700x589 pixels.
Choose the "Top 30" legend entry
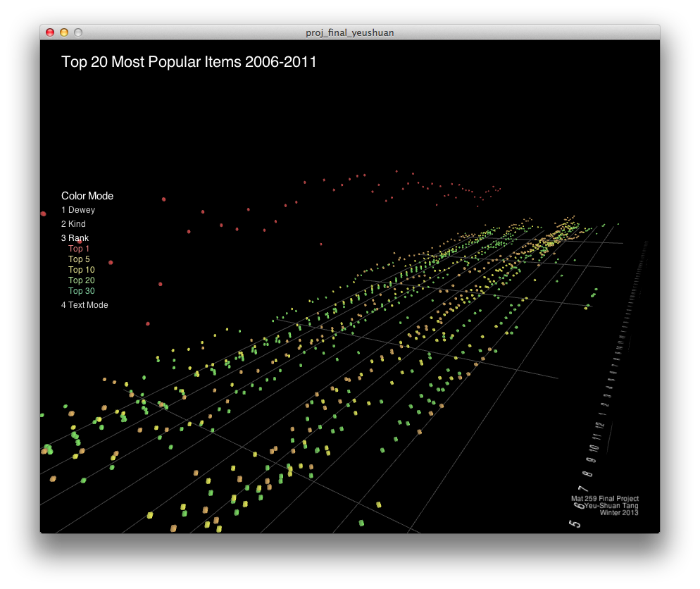pos(82,291)
